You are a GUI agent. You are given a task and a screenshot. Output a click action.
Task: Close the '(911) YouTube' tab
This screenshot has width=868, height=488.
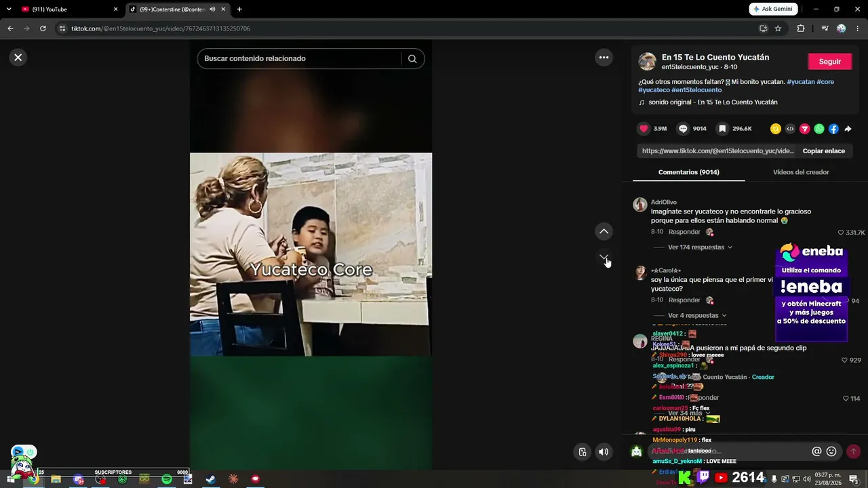coord(115,9)
